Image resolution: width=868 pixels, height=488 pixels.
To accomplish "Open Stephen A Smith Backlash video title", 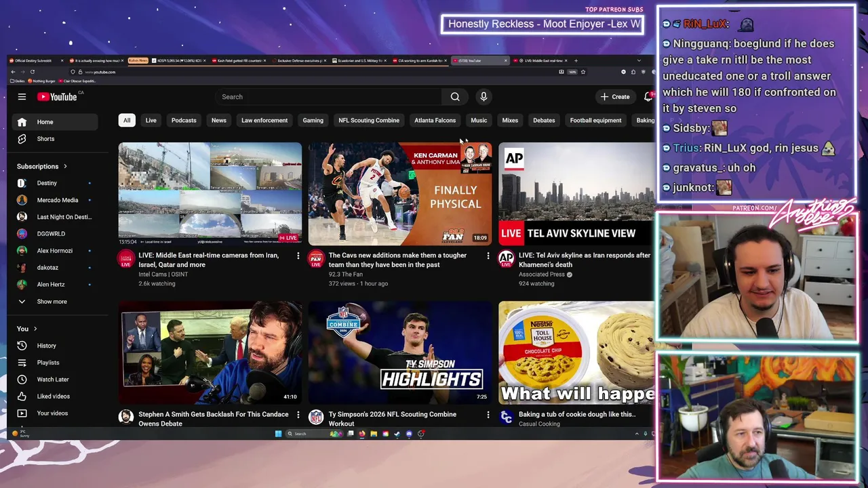I will click(213, 418).
